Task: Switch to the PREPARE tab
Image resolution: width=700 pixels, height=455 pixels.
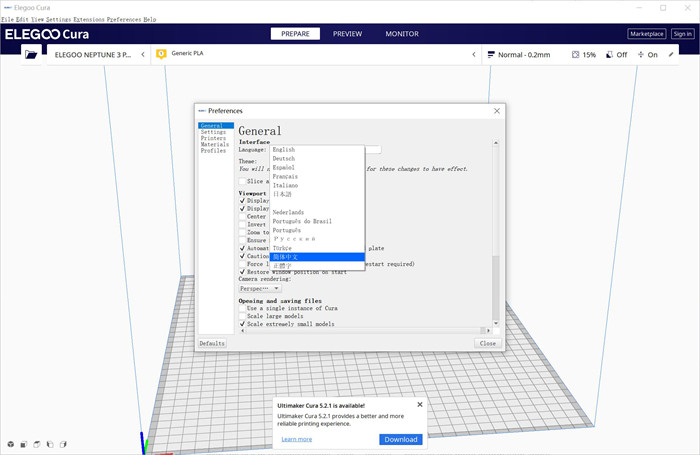Action: pyautogui.click(x=295, y=34)
